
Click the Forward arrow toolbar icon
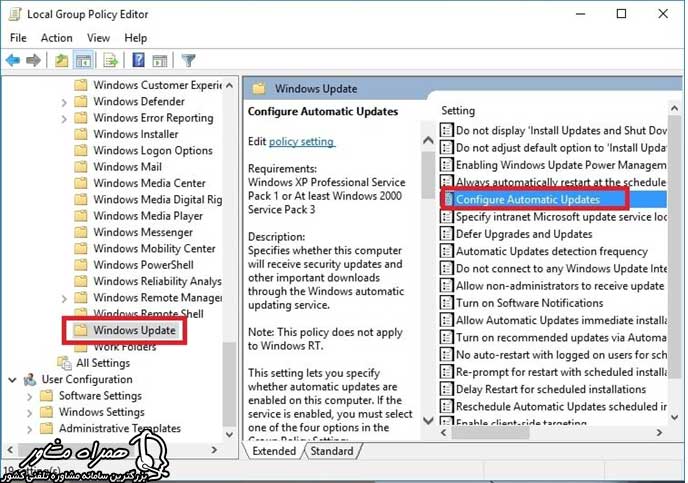tap(33, 60)
